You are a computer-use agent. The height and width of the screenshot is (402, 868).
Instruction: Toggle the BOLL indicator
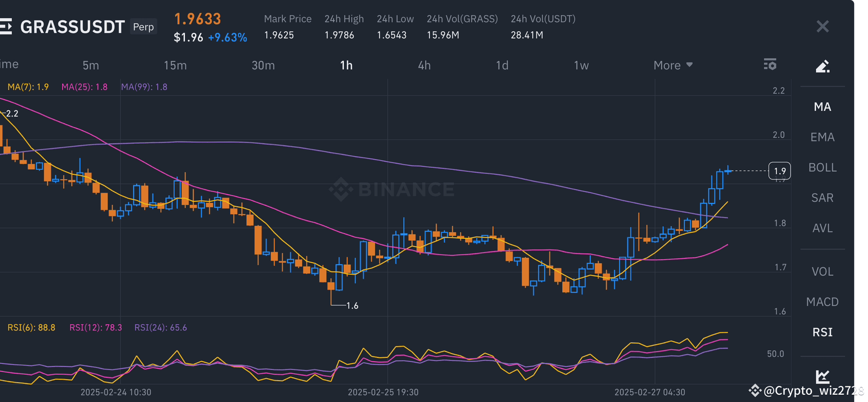pos(822,167)
